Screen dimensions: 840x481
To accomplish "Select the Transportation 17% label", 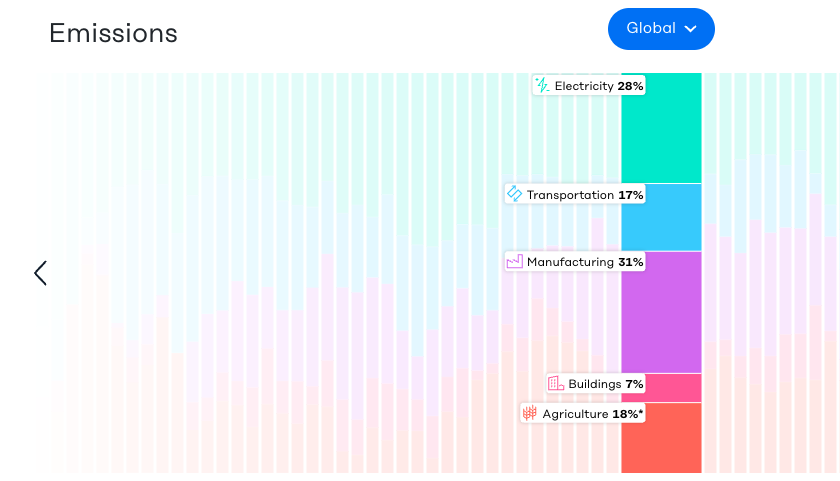I will pos(585,195).
